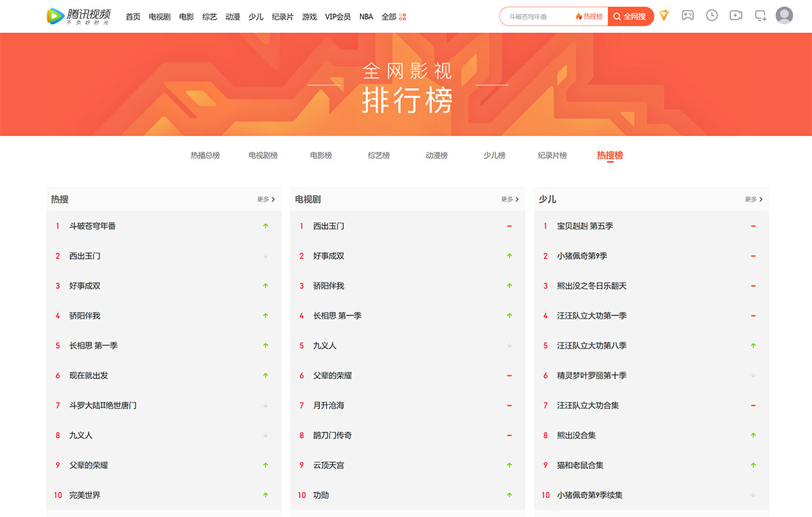Image resolution: width=812 pixels, height=517 pixels.
Task: Open more 少儿 rankings via 更多 chevron
Action: click(750, 199)
